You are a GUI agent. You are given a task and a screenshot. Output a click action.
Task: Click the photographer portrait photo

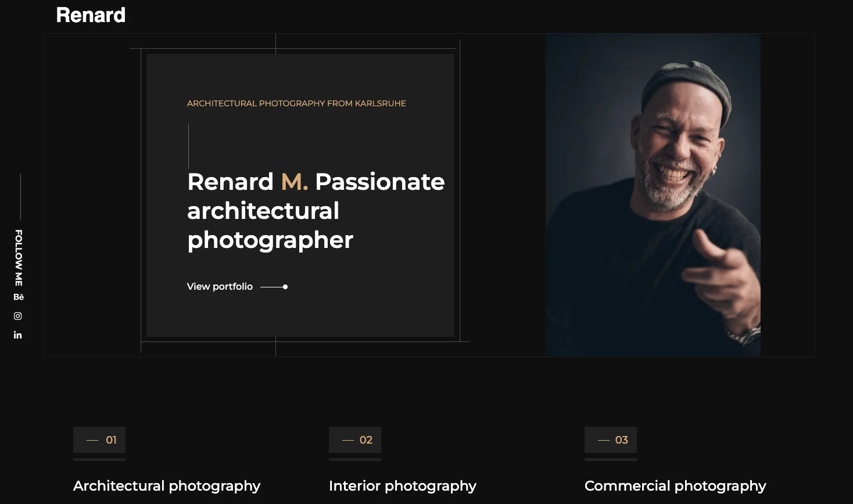(x=653, y=195)
